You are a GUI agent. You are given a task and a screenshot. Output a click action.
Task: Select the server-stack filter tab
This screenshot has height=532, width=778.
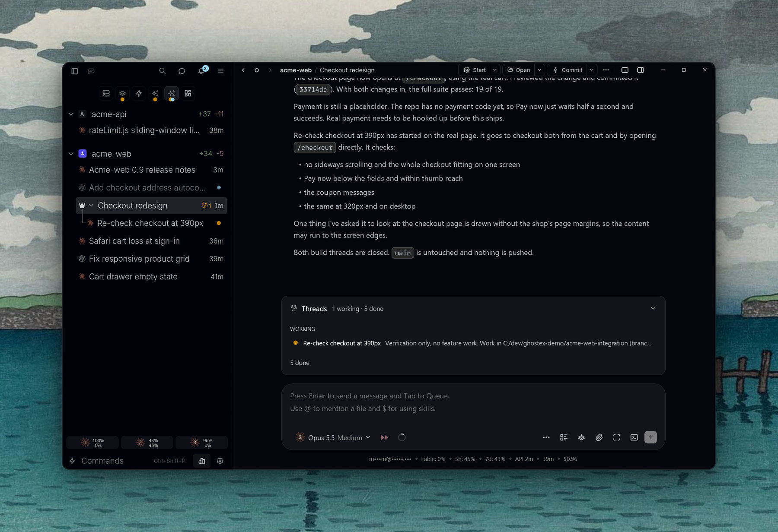pyautogui.click(x=106, y=93)
